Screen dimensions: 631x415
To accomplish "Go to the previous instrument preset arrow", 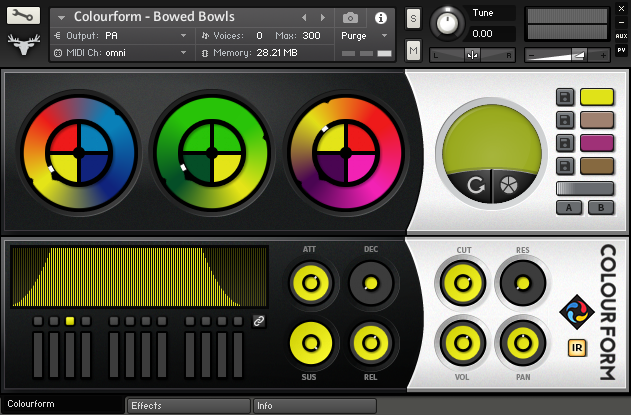I will [304, 18].
